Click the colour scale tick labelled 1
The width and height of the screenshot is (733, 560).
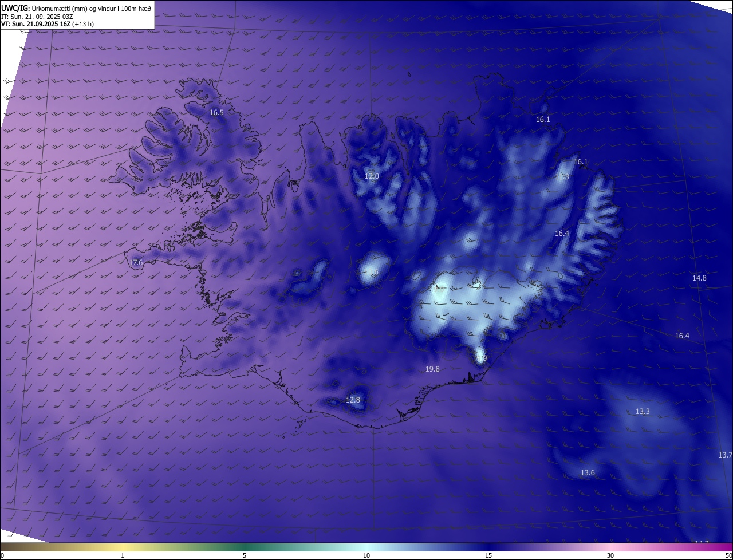click(123, 555)
